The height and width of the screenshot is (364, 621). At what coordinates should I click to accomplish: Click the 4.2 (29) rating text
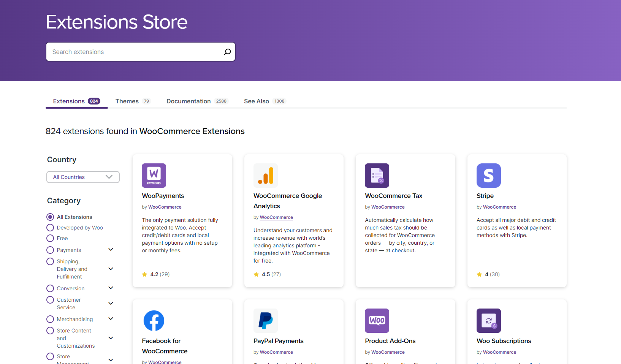(x=160, y=274)
